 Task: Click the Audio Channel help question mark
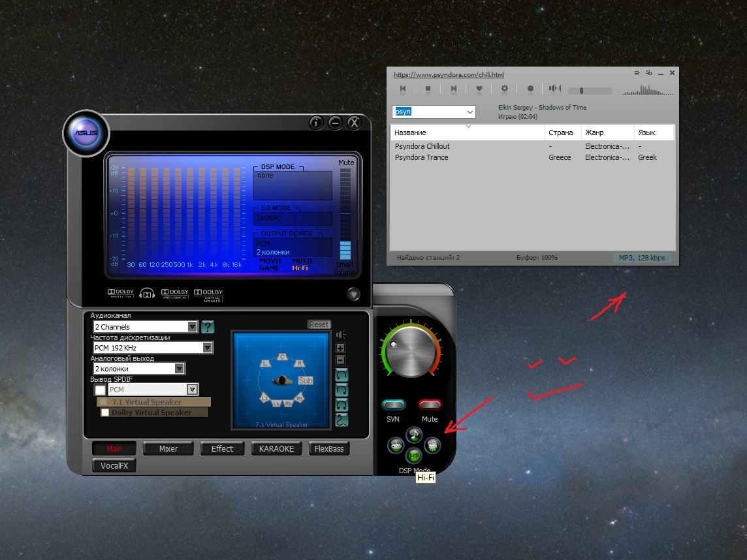(x=208, y=326)
